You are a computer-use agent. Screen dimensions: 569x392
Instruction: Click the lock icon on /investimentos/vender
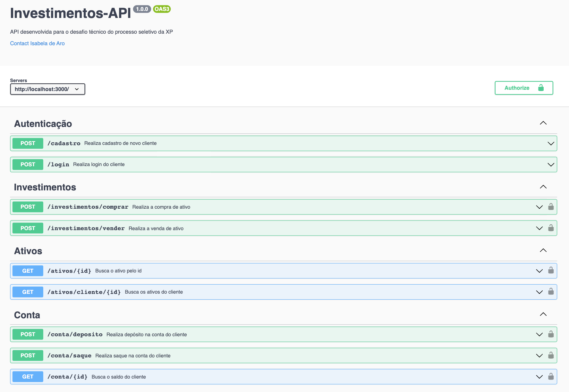pos(551,228)
